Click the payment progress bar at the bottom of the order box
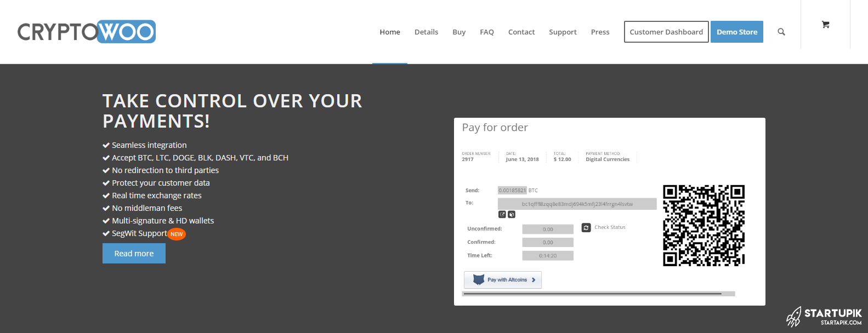The image size is (868, 333). point(599,294)
